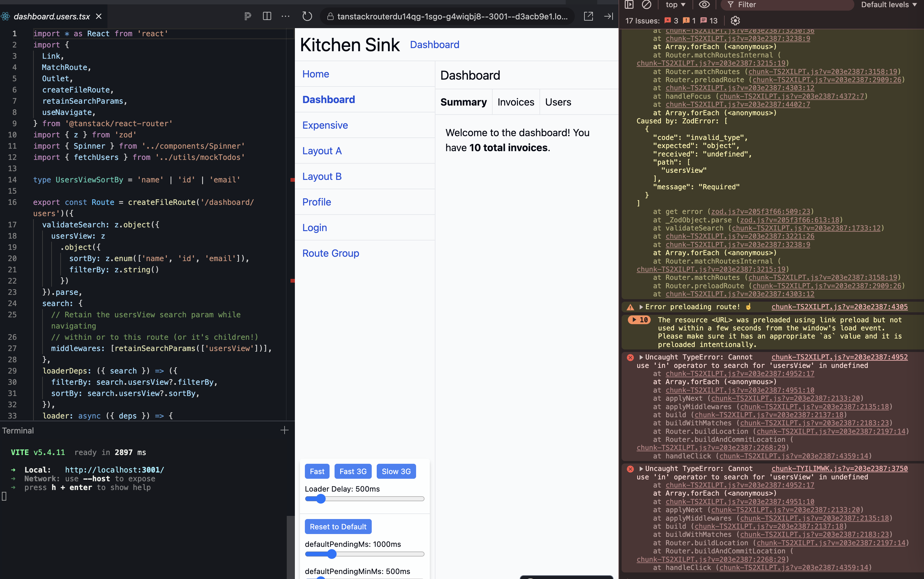The image size is (924, 579).
Task: Click the 13 info issues badge
Action: click(709, 21)
